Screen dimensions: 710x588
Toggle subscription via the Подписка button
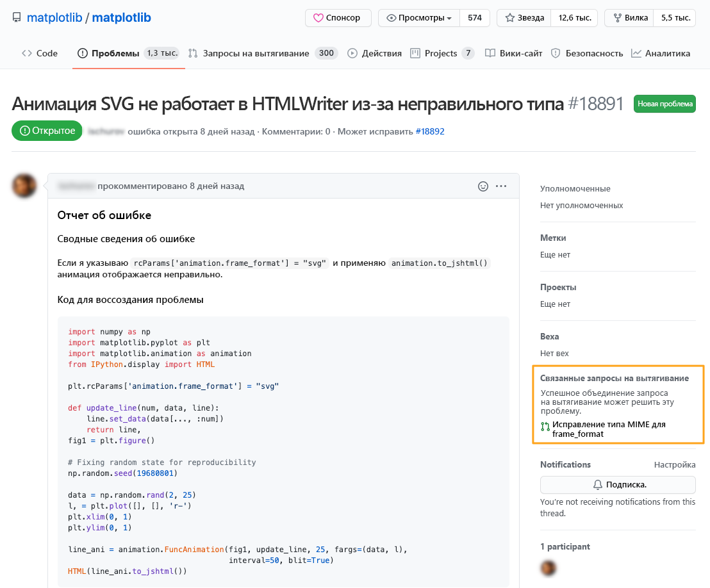tap(617, 485)
